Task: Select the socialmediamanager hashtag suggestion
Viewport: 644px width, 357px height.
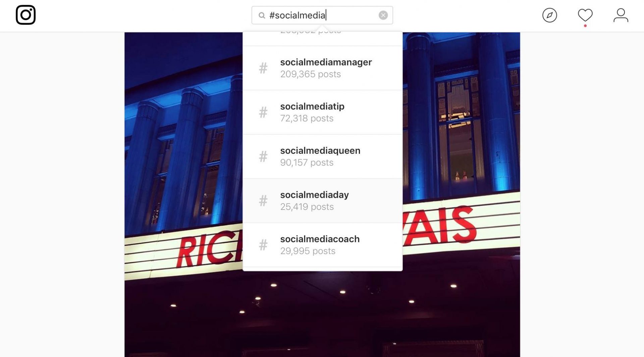Action: click(322, 68)
